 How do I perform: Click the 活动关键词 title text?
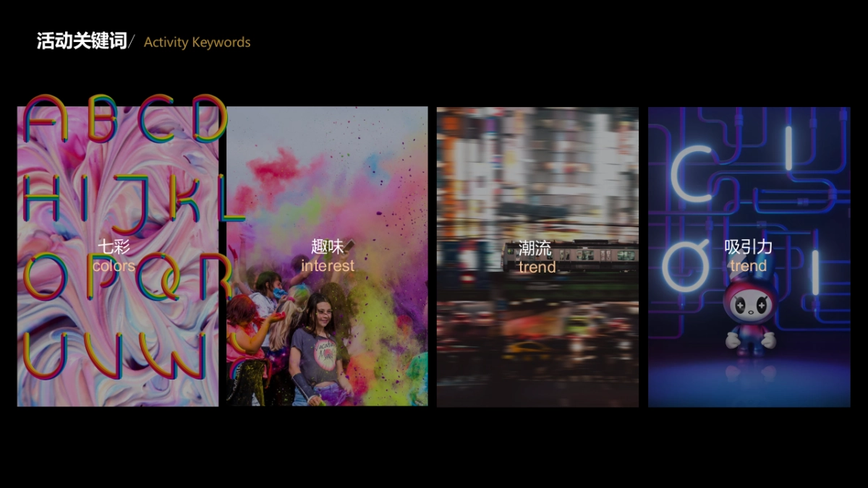81,41
